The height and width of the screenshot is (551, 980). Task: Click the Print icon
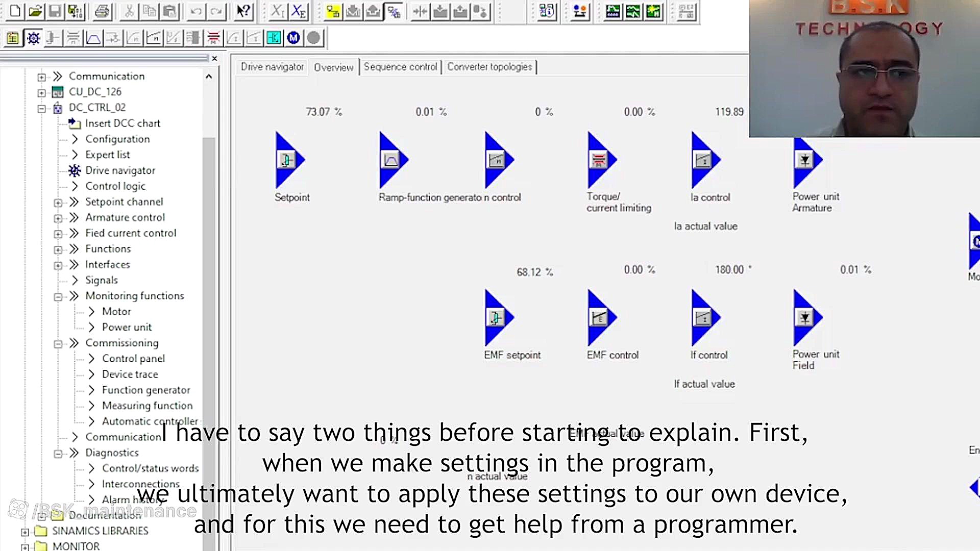coord(102,11)
